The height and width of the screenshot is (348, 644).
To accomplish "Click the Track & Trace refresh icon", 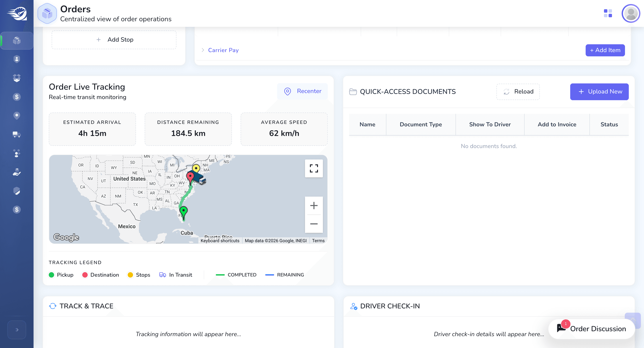I will point(53,306).
